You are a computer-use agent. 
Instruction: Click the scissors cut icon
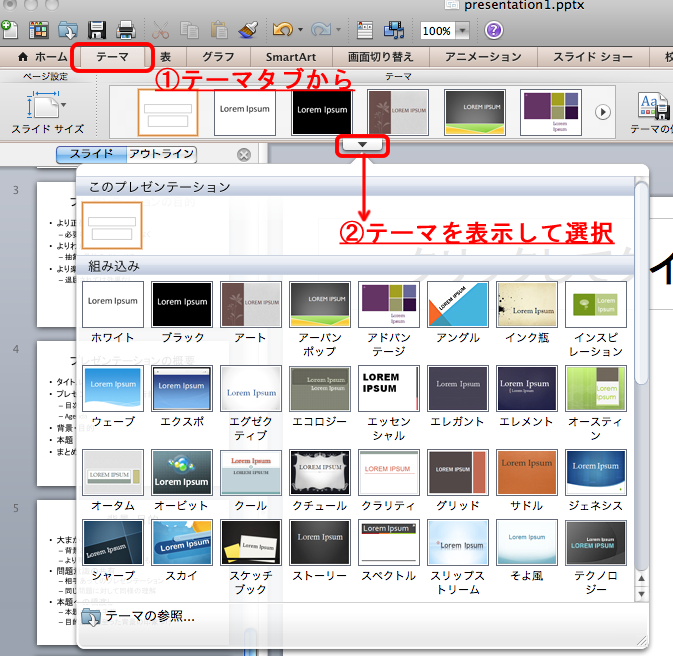(161, 30)
